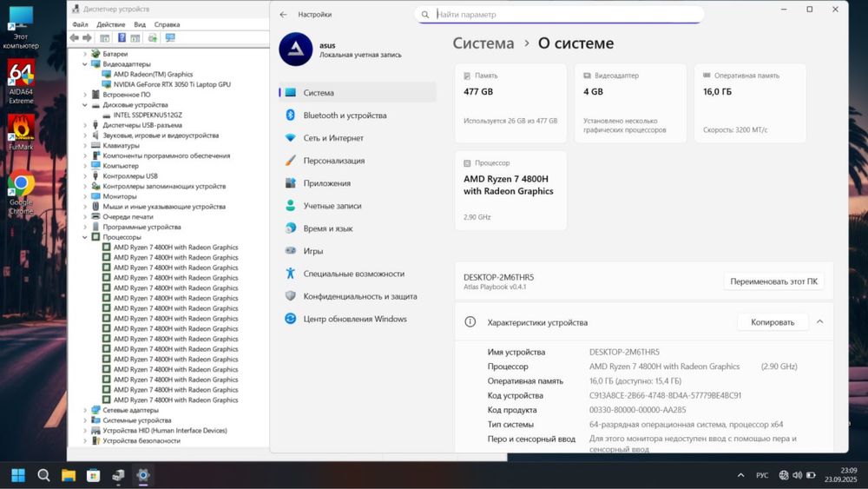Open Сеть и Интернет settings
Image resolution: width=868 pixels, height=489 pixels.
coord(358,138)
